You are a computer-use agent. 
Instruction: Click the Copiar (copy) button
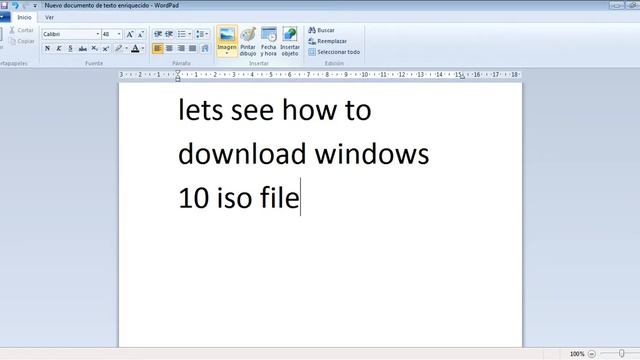(22, 41)
